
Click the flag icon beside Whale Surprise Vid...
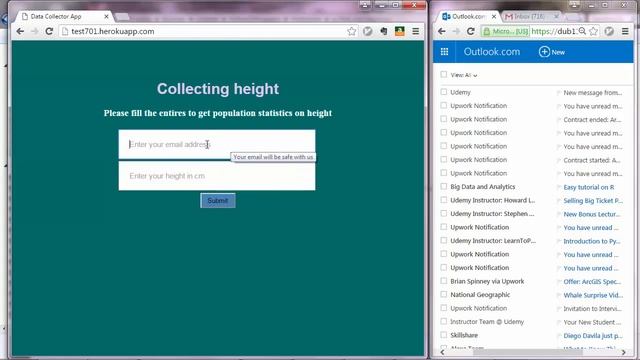(558, 295)
